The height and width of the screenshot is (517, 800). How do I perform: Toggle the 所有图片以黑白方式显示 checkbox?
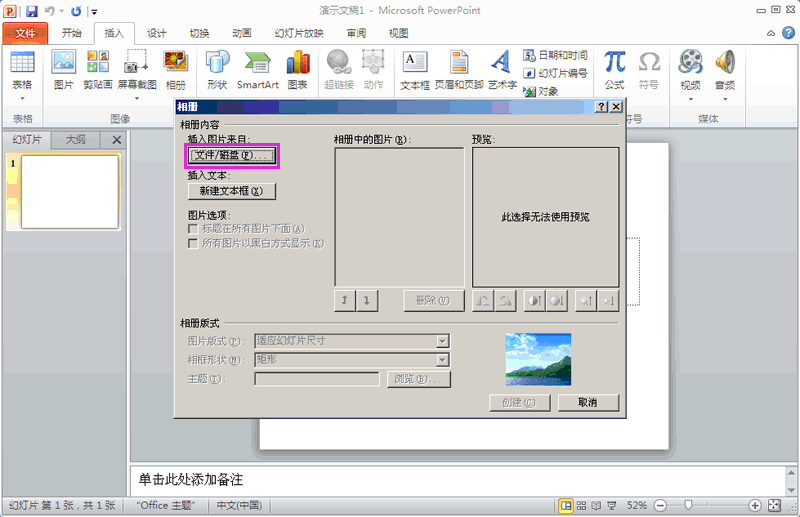point(193,243)
